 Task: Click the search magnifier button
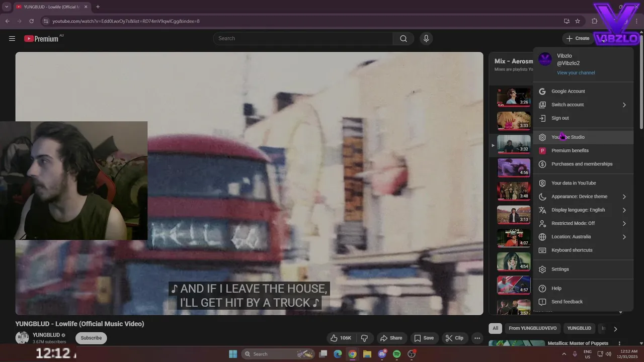tap(404, 38)
